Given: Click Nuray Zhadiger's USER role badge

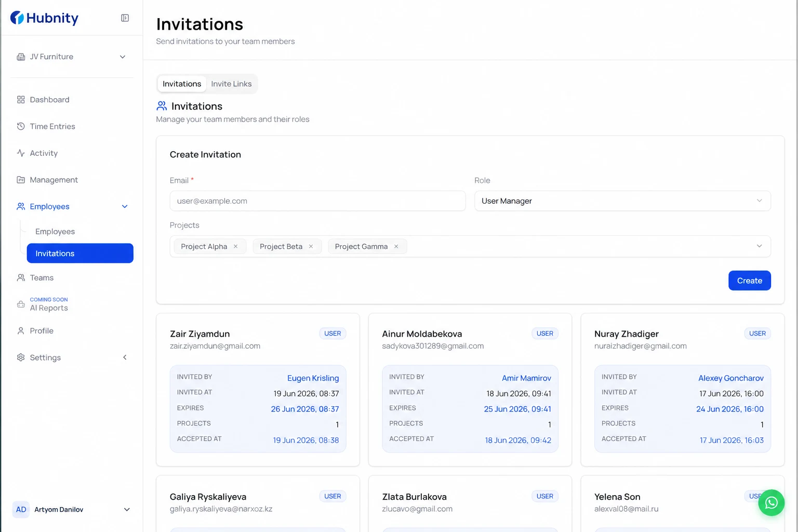Looking at the screenshot, I should coord(757,334).
